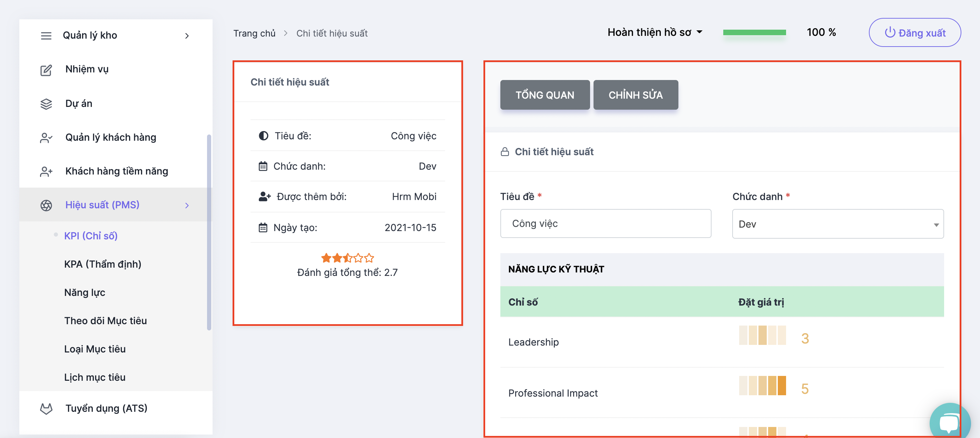The width and height of the screenshot is (980, 438).
Task: Set Leadership rating bars
Action: pyautogui.click(x=762, y=335)
